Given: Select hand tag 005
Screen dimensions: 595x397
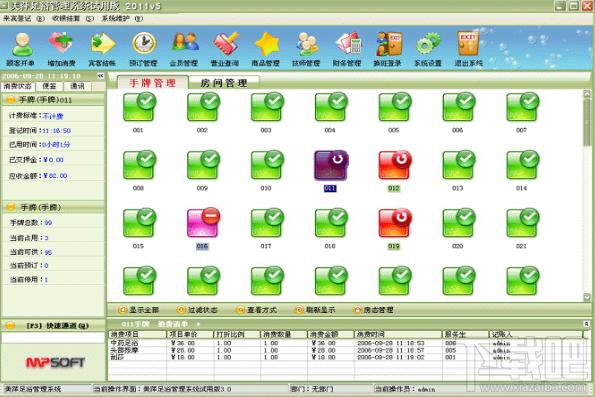Looking at the screenshot, I should point(394,107).
